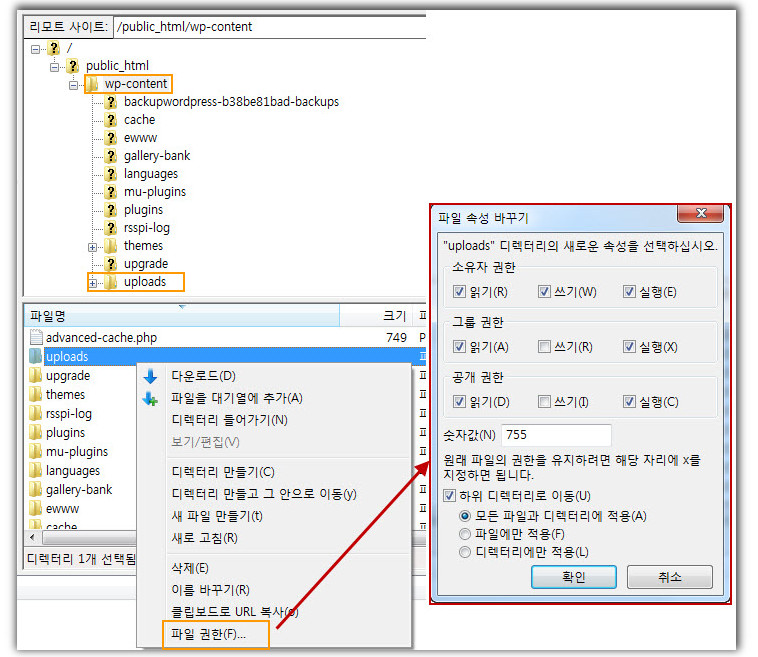Choose 파일을 대기열에 추가(A) menu entry
This screenshot has height=657, width=758.
(275, 398)
